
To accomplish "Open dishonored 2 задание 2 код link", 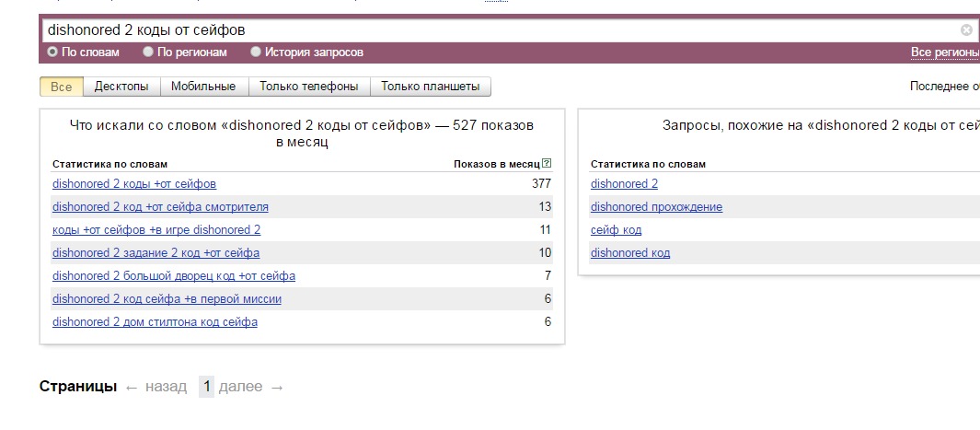I will 156,253.
